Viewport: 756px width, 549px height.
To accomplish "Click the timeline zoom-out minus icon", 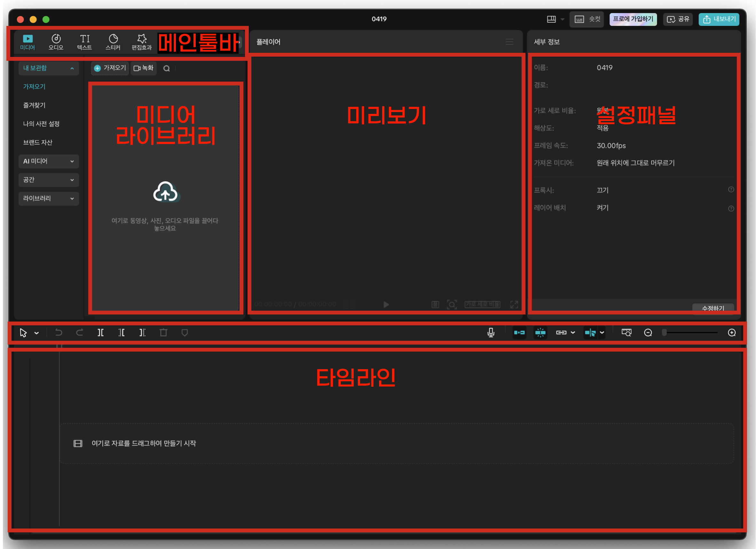I will pos(648,332).
